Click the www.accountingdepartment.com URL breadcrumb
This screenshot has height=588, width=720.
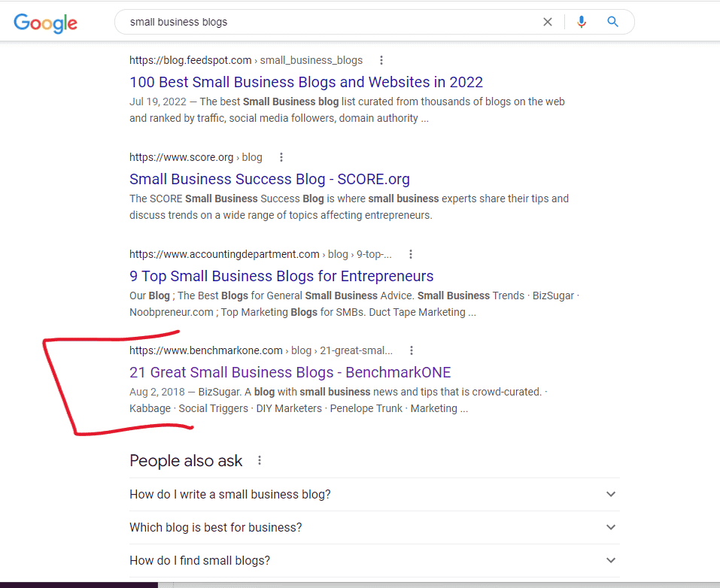tap(261, 254)
